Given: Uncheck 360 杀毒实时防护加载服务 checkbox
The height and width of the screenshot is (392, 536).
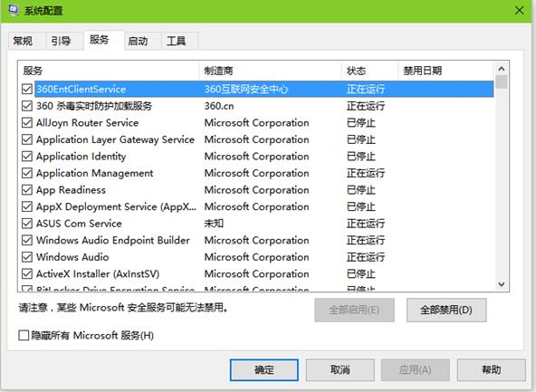Looking at the screenshot, I should pos(27,106).
